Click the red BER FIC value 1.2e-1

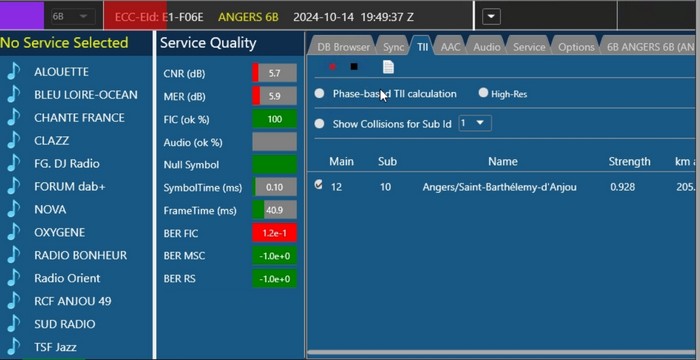(274, 233)
